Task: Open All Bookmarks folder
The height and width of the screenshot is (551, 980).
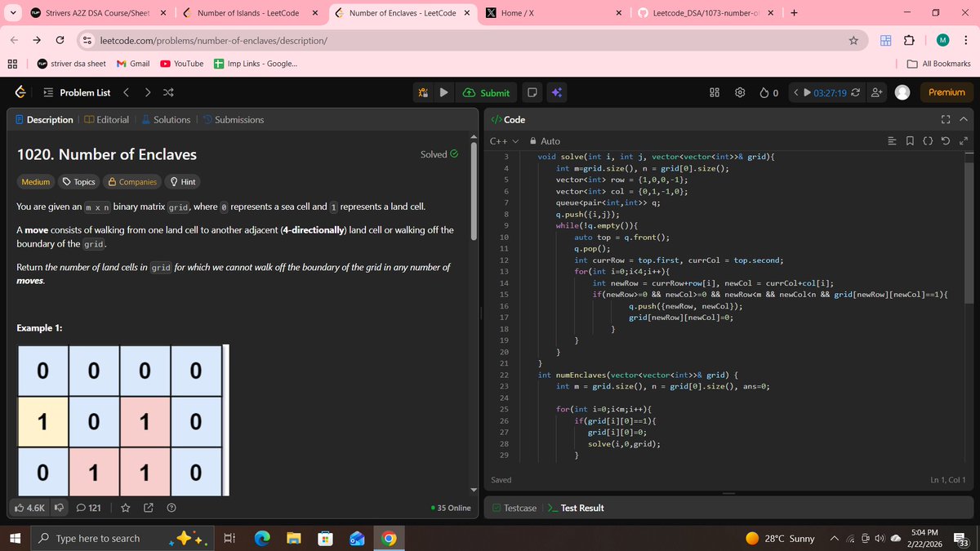Action: 939,64
